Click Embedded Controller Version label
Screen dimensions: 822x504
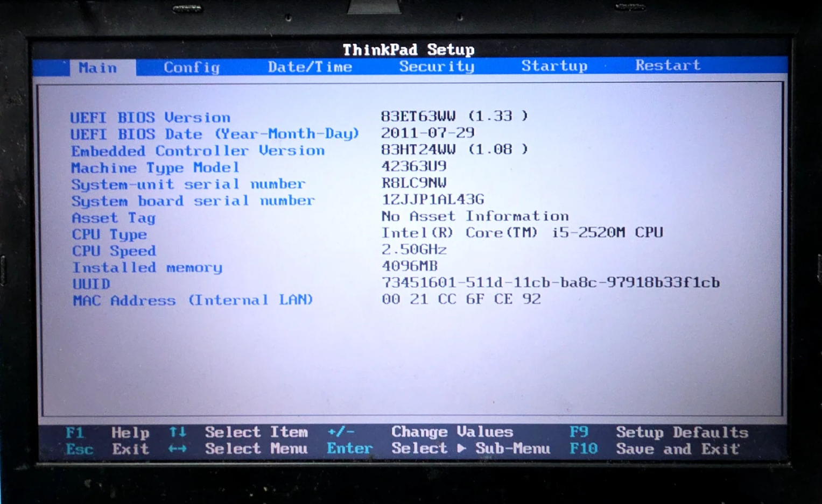pyautogui.click(x=198, y=151)
